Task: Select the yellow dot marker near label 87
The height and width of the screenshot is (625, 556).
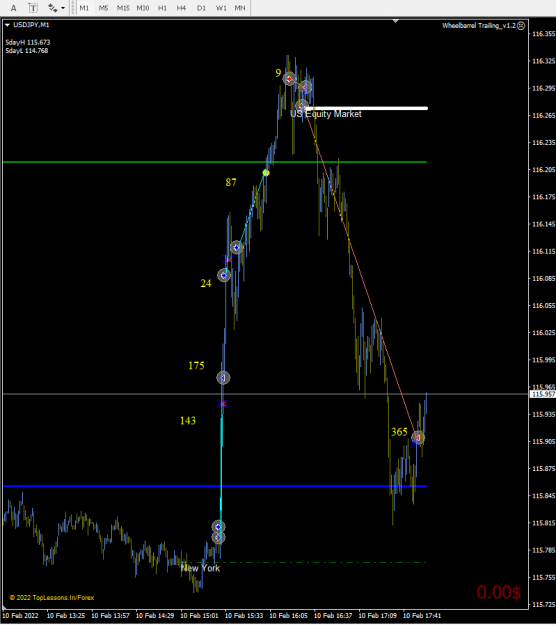Action: (266, 173)
